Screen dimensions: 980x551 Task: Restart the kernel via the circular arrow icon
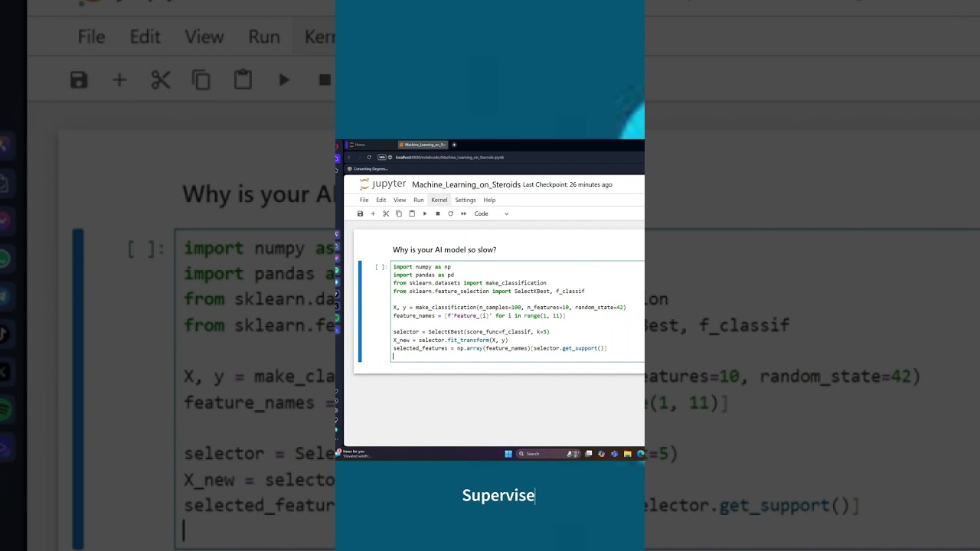450,214
